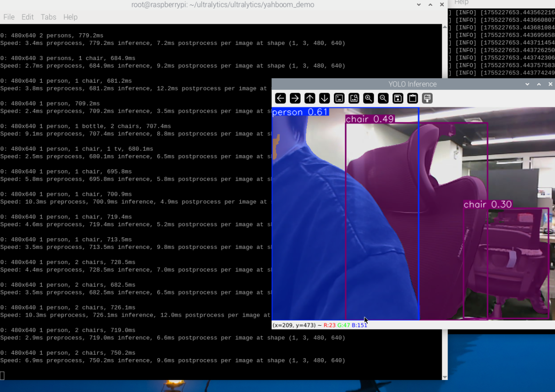Zoom out on YOLO Inference image

[x=383, y=98]
